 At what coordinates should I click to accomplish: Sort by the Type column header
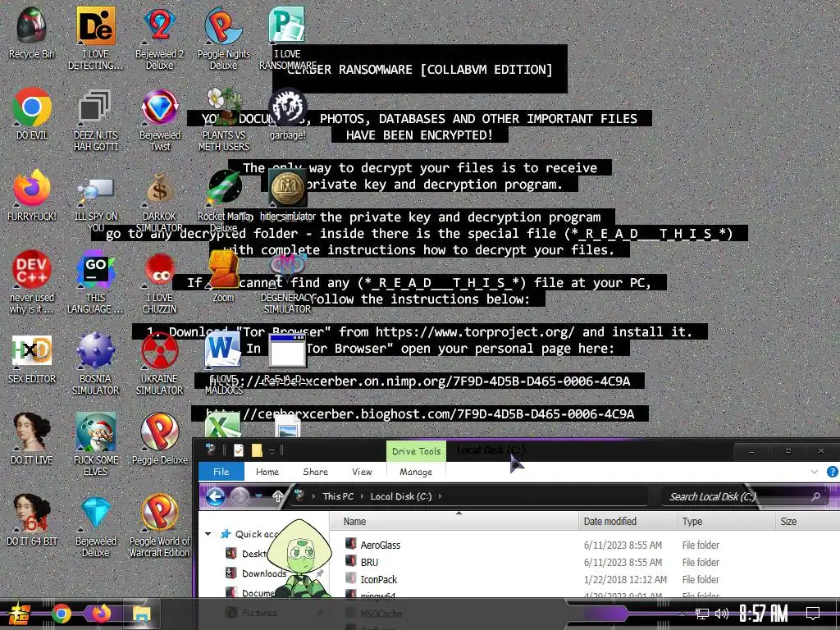(726, 521)
